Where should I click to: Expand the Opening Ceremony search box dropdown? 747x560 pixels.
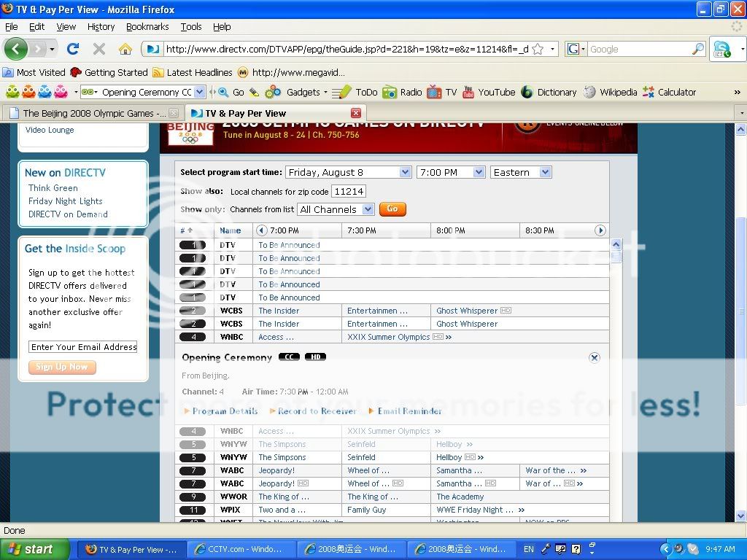click(x=200, y=93)
